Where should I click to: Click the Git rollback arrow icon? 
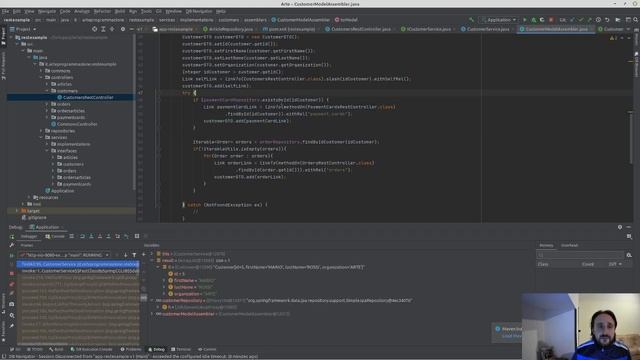607,20
